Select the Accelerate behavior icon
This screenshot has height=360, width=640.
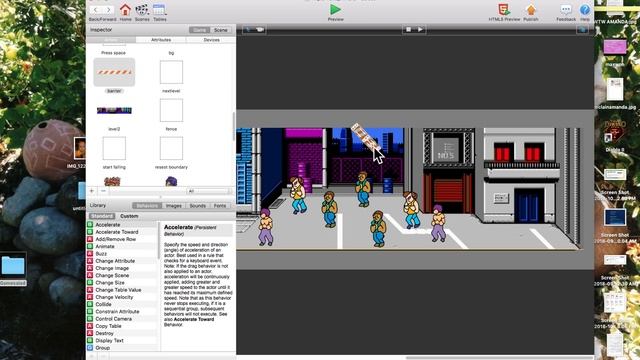90,224
